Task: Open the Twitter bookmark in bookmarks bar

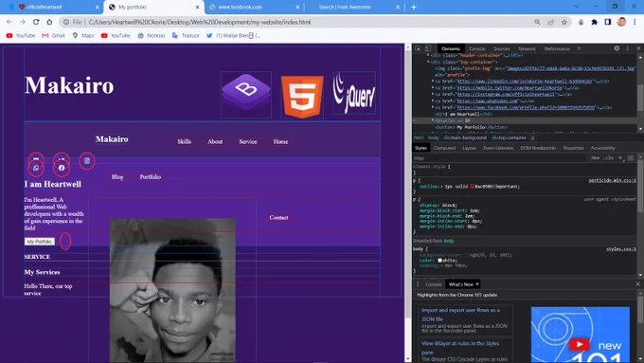Action: [233, 36]
